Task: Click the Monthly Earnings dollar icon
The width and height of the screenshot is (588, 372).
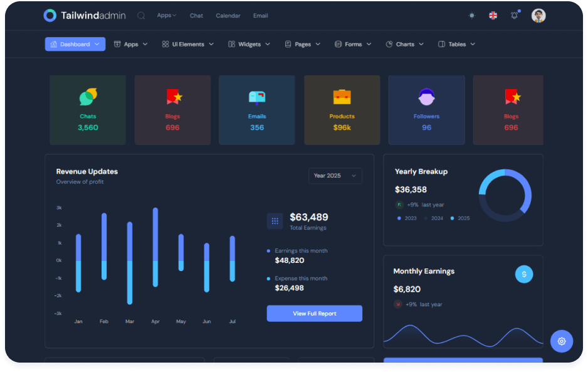Action: pyautogui.click(x=524, y=274)
